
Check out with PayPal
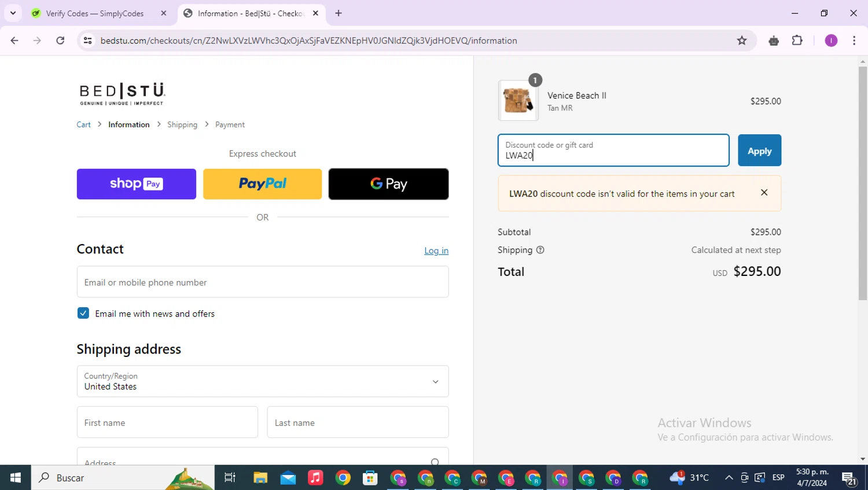(262, 184)
